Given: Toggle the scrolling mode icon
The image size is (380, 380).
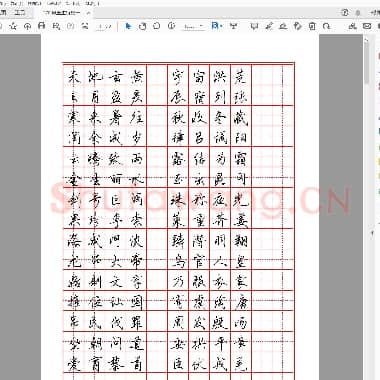Looking at the screenshot, I should point(234,26).
